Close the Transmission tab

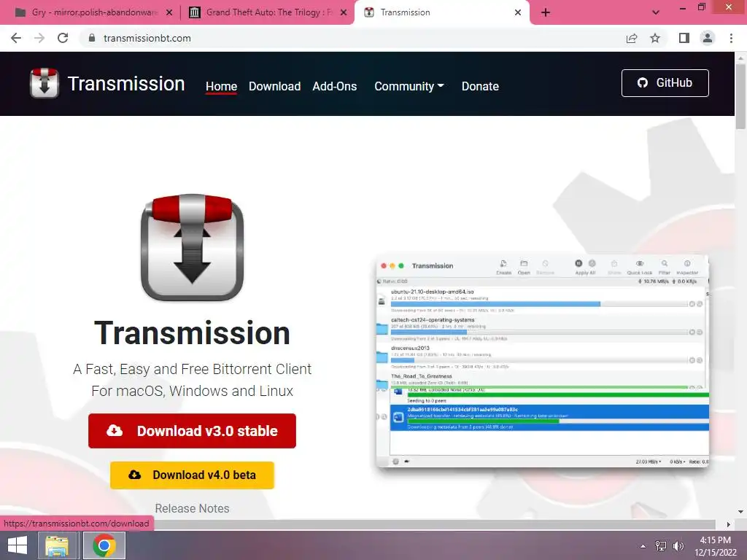coord(518,12)
